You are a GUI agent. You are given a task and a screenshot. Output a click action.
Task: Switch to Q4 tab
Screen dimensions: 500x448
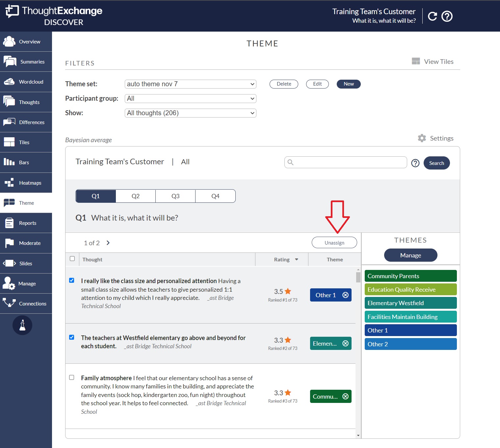click(215, 196)
